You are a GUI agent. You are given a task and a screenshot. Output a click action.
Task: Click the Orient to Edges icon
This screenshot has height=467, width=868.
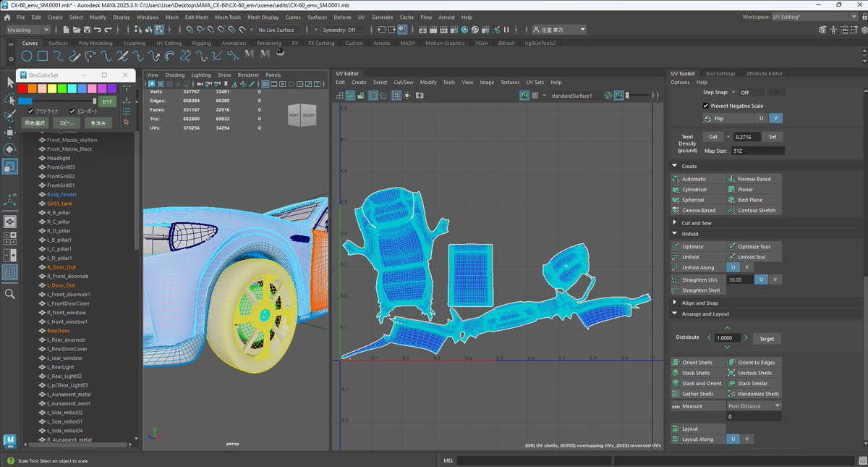pyautogui.click(x=732, y=362)
